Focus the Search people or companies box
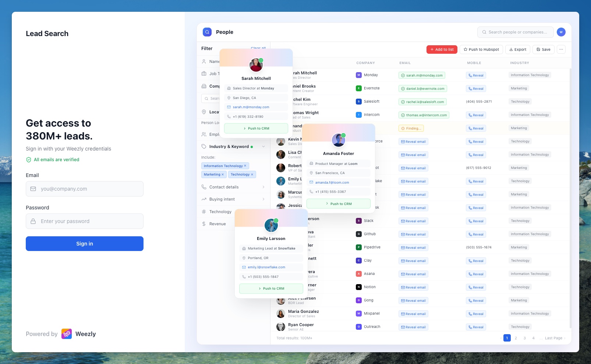This screenshot has height=364, width=591. (516, 32)
